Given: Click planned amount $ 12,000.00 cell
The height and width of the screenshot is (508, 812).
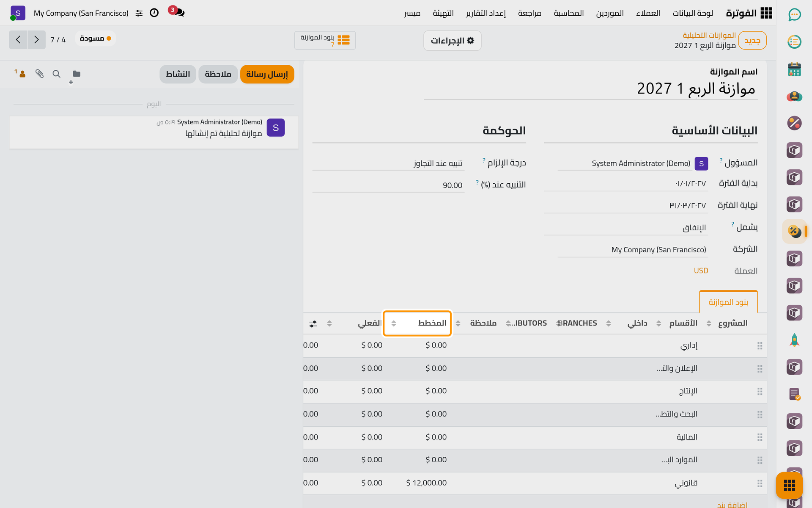Looking at the screenshot, I should coord(426,483).
